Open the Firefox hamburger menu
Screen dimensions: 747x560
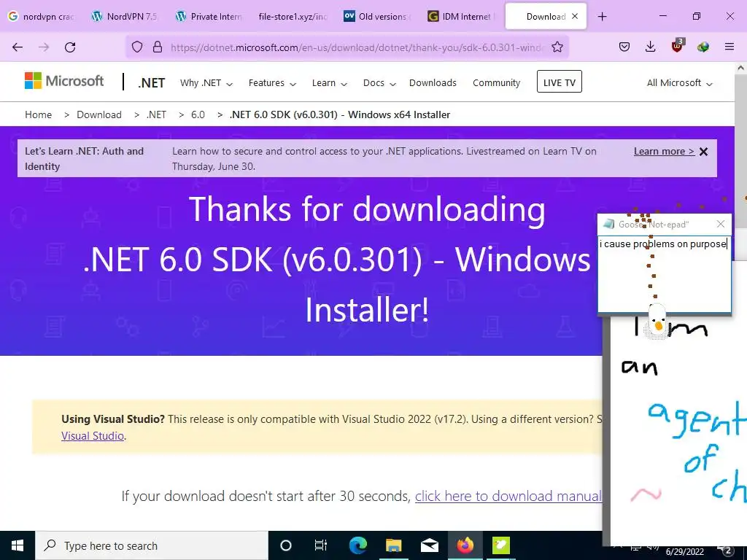click(729, 47)
